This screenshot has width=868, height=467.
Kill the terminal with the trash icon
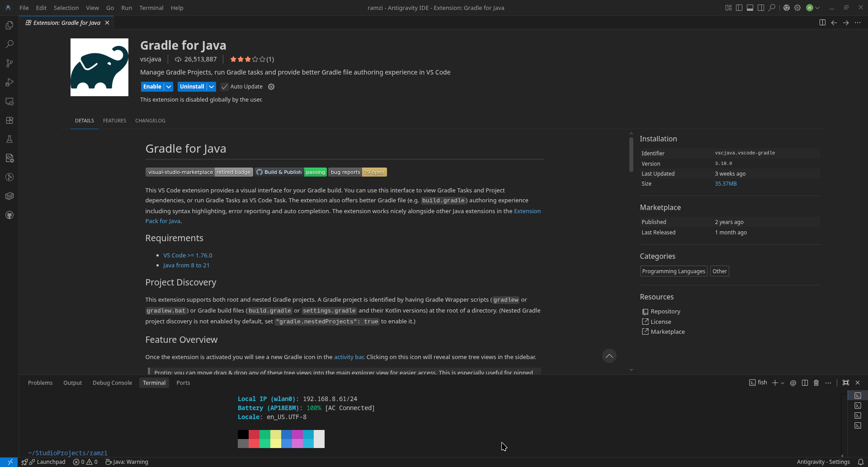pos(816,383)
